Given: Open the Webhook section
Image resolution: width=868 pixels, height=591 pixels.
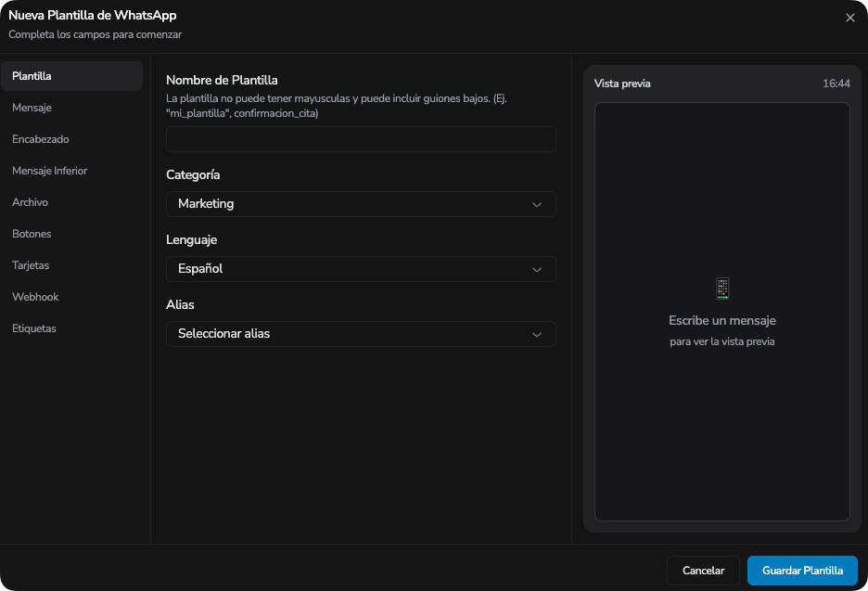Looking at the screenshot, I should pyautogui.click(x=72, y=297).
